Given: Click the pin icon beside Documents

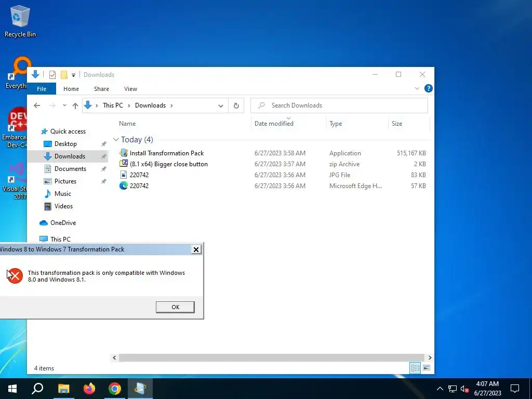Looking at the screenshot, I should click(104, 169).
